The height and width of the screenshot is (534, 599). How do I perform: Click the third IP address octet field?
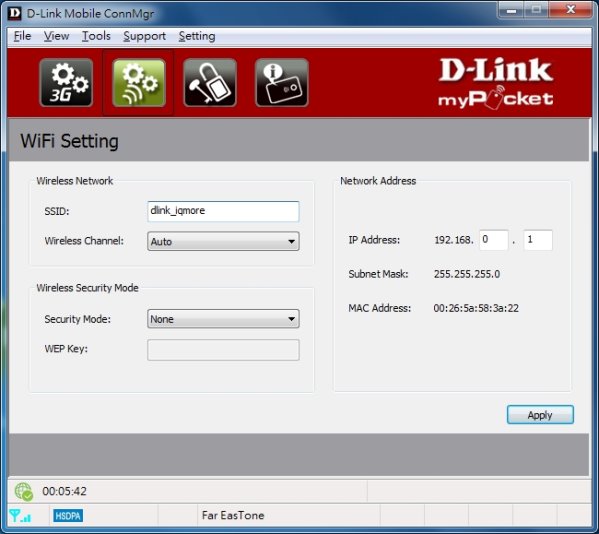coord(494,240)
